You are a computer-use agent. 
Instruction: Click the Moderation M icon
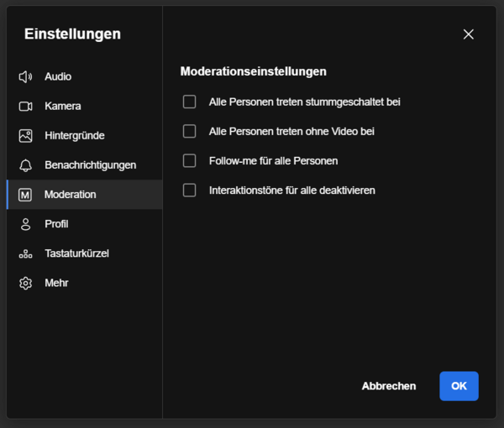(x=25, y=195)
